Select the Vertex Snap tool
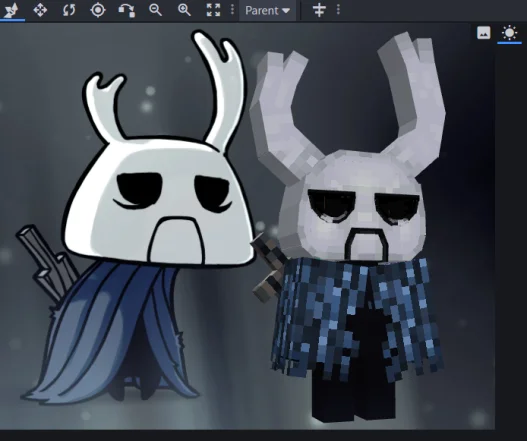This screenshot has height=441, width=527. coord(127,10)
